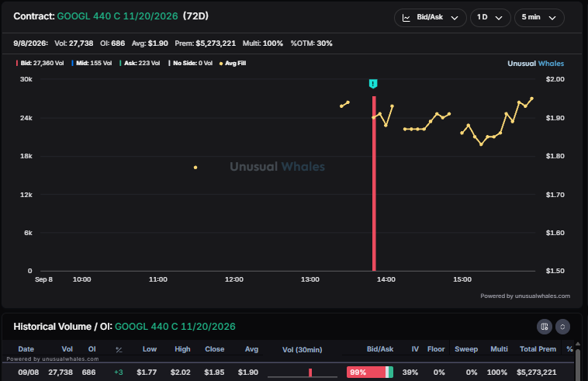Sort by the Total Prem column header

coord(538,349)
